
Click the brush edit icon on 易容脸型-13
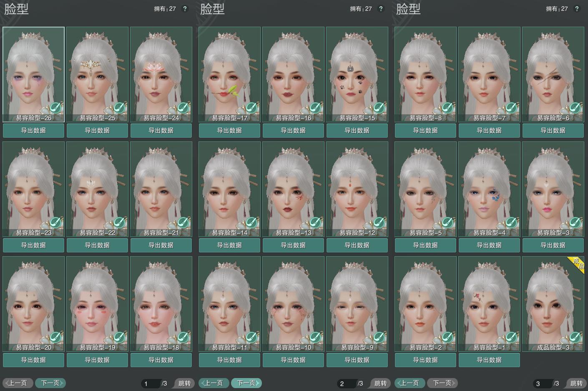pos(315,223)
